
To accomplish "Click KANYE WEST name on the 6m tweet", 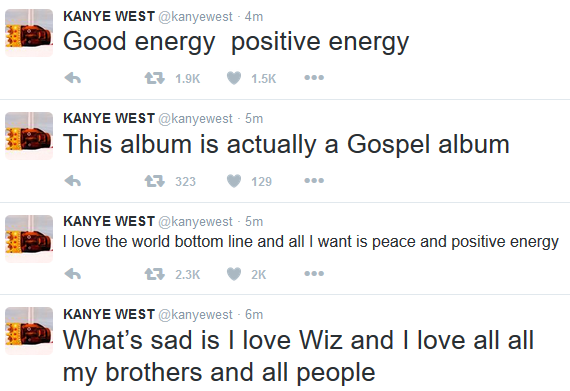I will (x=109, y=314).
